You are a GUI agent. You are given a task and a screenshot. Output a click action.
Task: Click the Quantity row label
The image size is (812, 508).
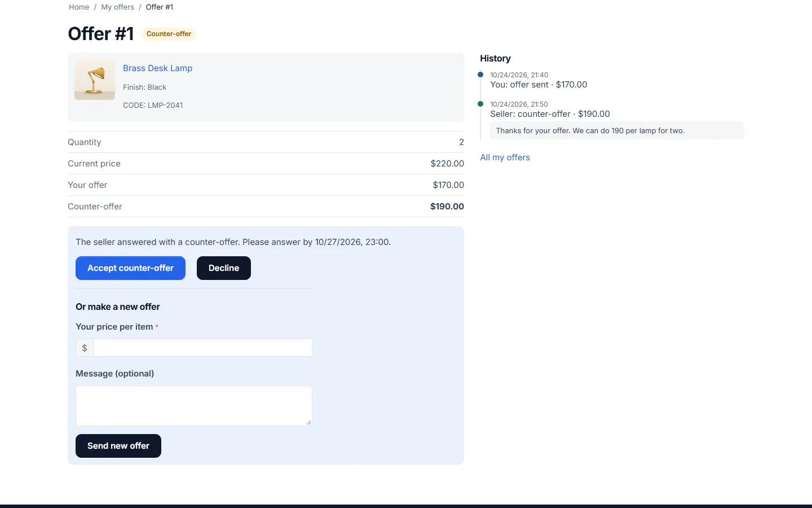85,142
